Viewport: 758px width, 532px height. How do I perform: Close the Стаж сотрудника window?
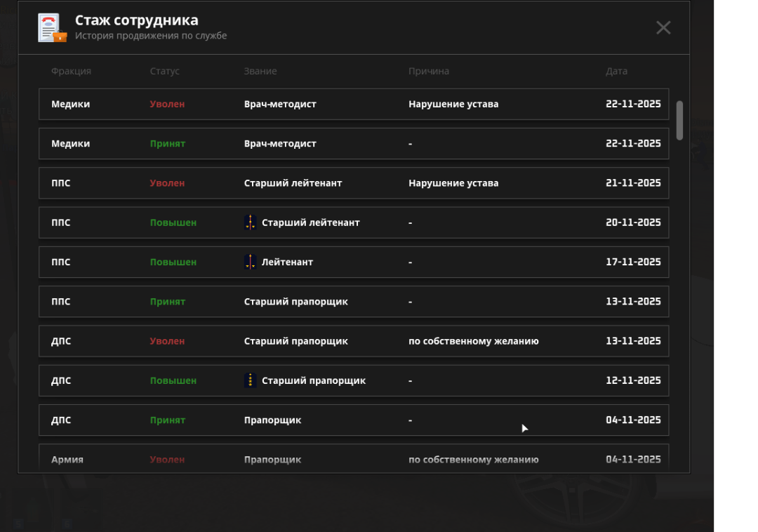point(663,28)
